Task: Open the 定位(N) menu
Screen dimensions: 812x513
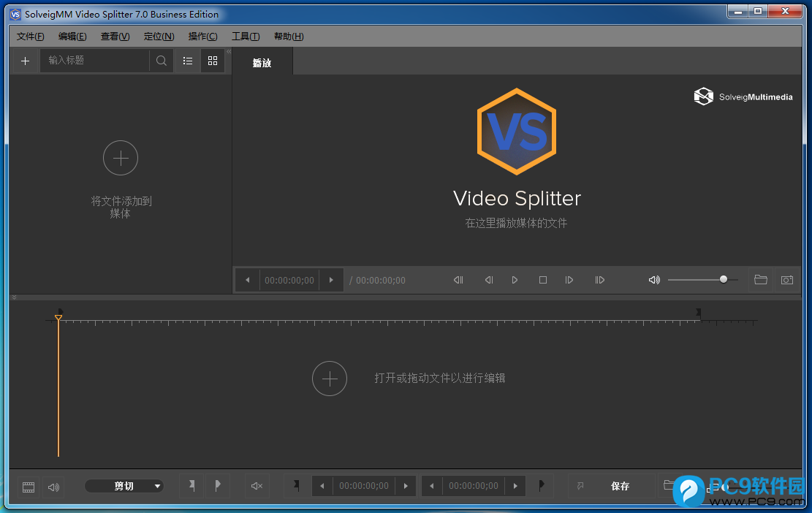Action: point(159,37)
